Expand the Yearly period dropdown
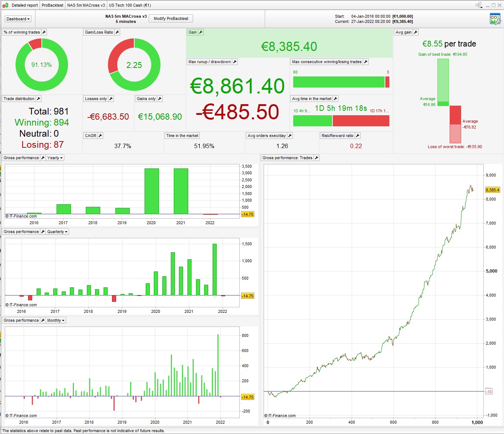Viewport: 504px width, 434px height. (55, 158)
